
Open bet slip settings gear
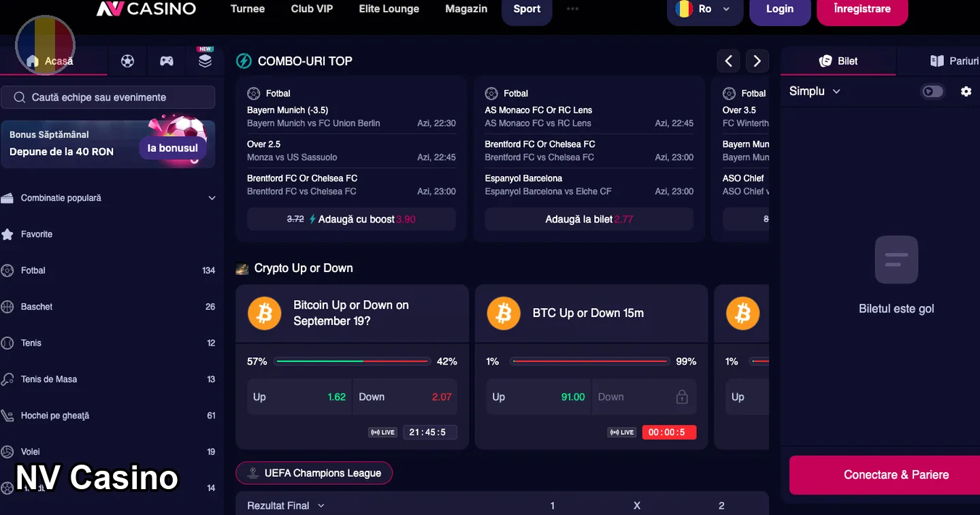tap(966, 91)
